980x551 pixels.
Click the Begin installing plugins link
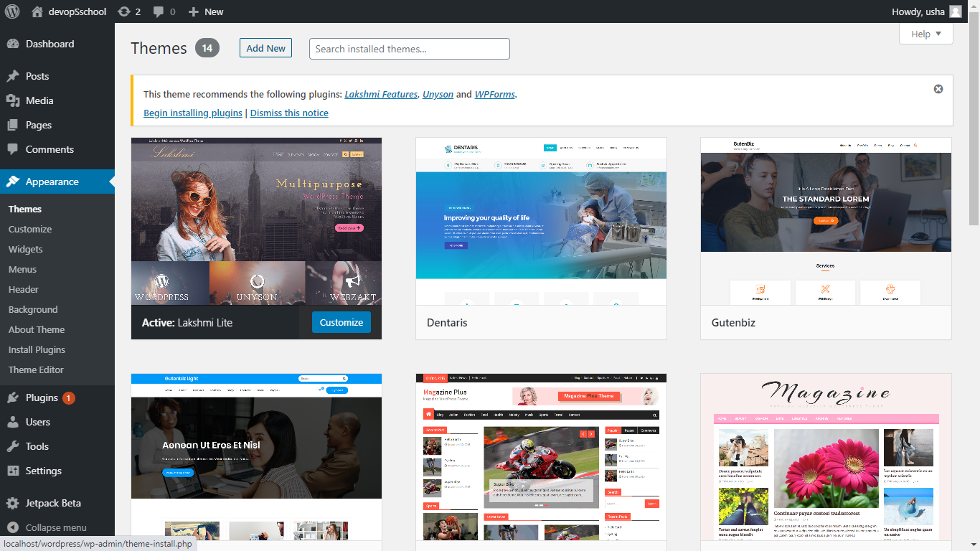click(x=192, y=113)
